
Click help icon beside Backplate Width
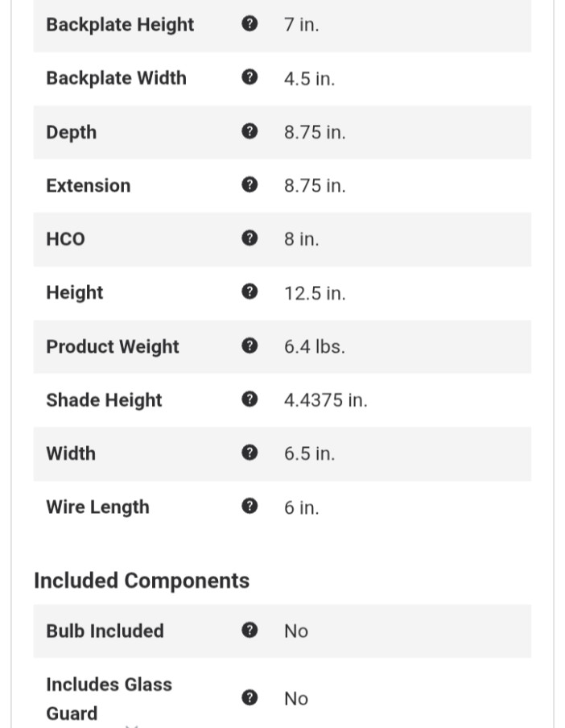[x=250, y=77]
